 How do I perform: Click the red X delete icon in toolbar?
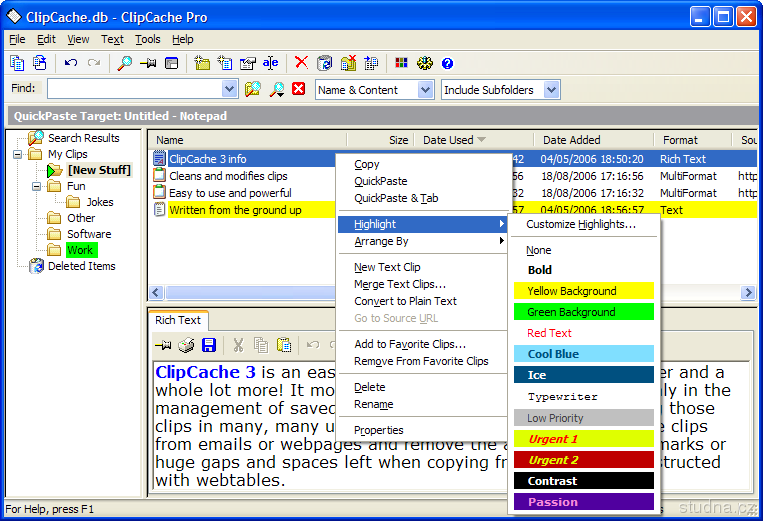pyautogui.click(x=301, y=63)
